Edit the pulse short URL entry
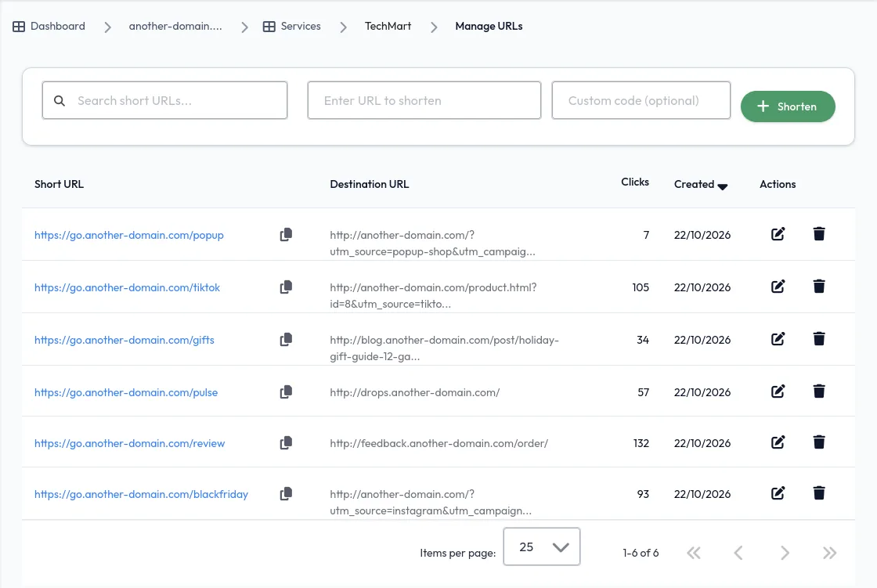Screen dimensions: 877x588 pyautogui.click(x=778, y=391)
